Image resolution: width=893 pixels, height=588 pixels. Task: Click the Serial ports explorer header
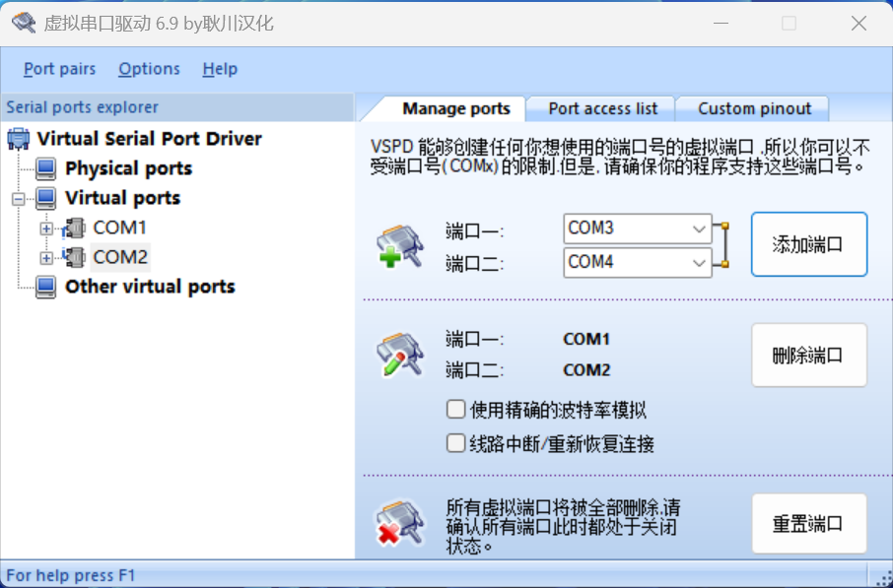(177, 107)
